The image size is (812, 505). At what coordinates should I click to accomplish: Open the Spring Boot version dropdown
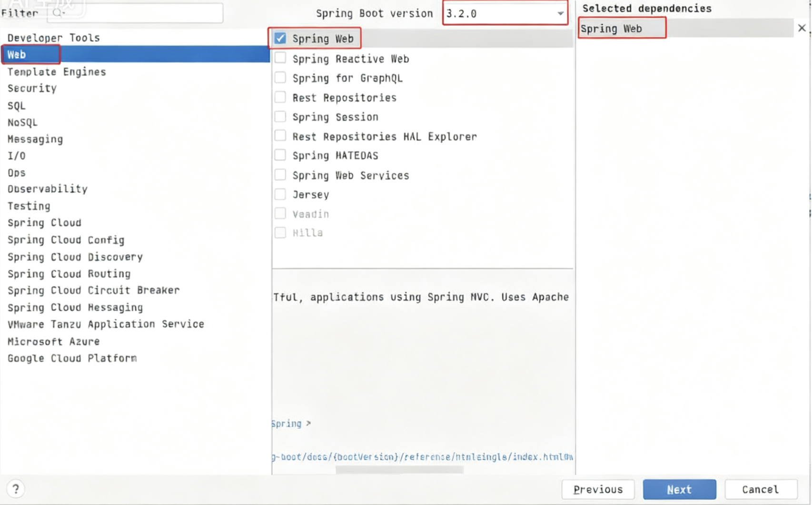tap(505, 13)
